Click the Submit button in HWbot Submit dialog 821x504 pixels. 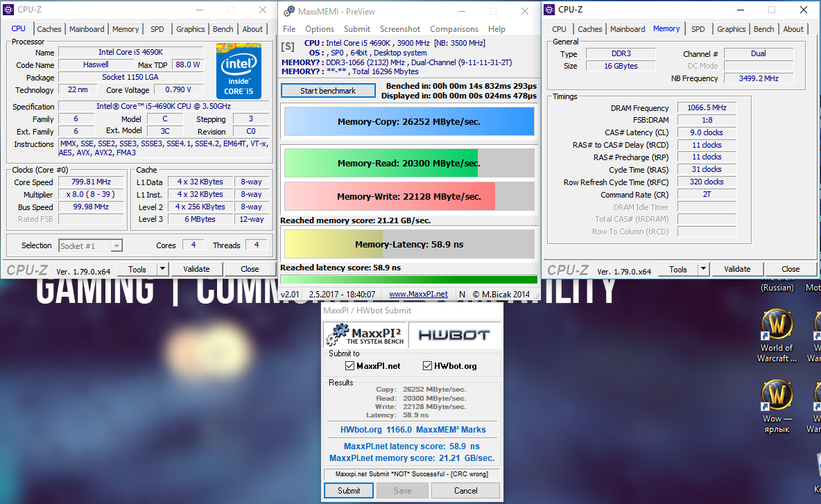click(x=349, y=490)
